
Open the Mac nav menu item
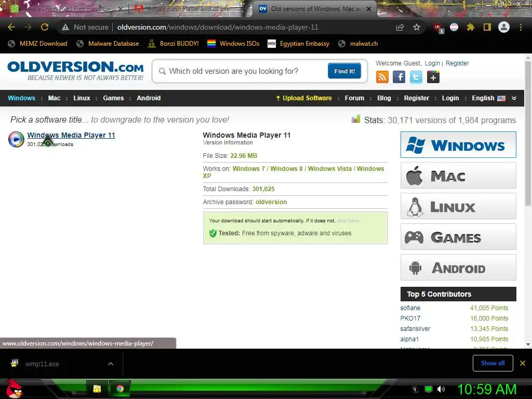[54, 98]
